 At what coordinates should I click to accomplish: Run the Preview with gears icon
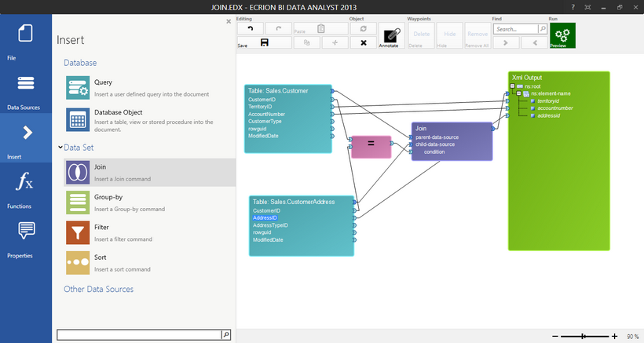coord(562,34)
